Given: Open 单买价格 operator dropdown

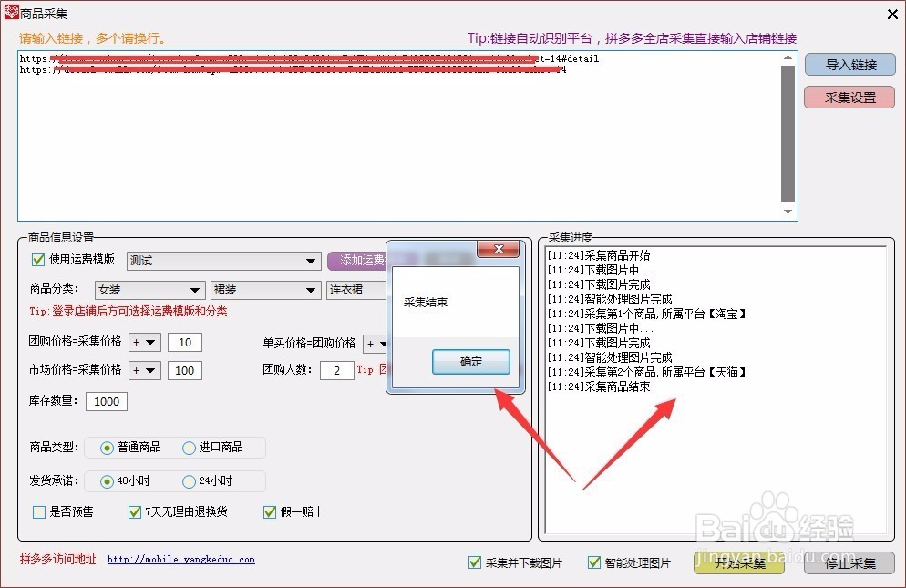Looking at the screenshot, I should pyautogui.click(x=375, y=344).
